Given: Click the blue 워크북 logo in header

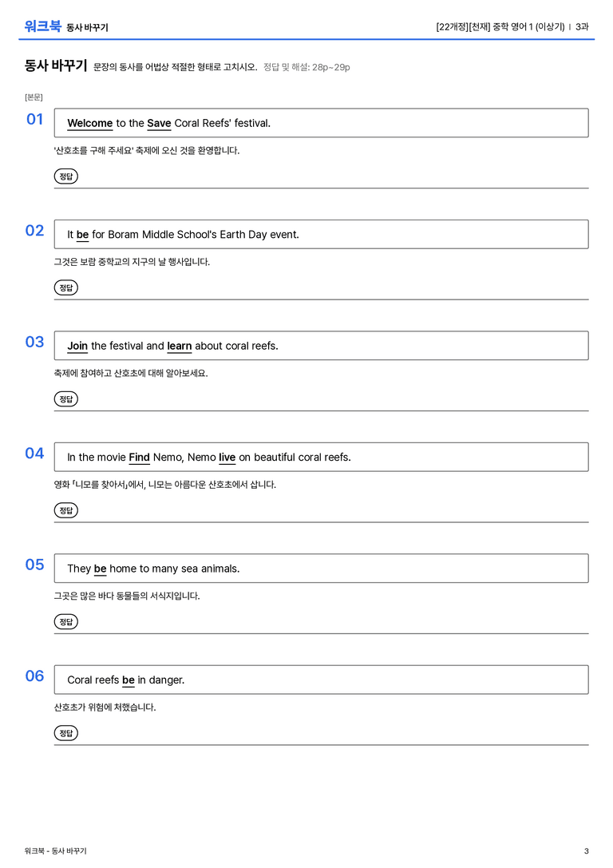Looking at the screenshot, I should 42,26.
